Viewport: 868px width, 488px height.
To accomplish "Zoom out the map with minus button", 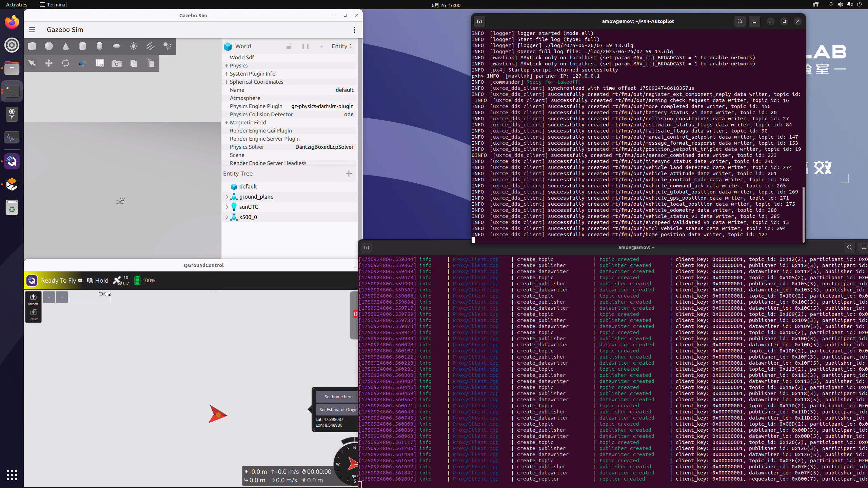I will point(62,297).
